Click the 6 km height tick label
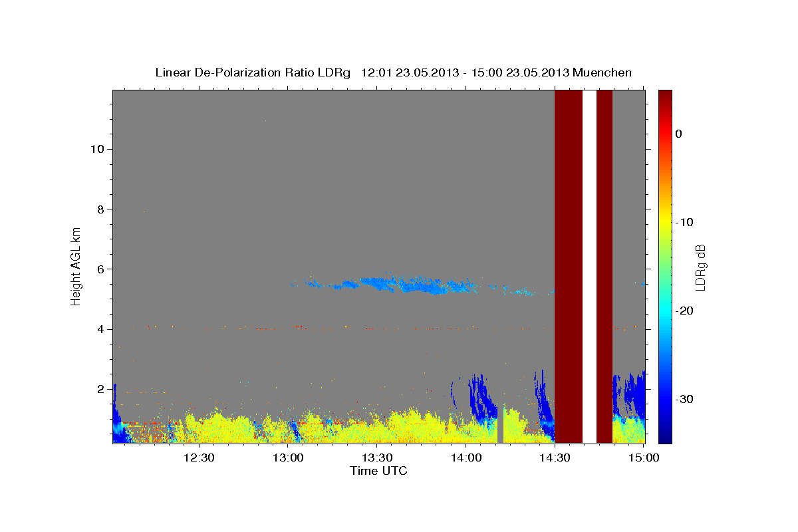Image resolution: width=798 pixels, height=532 pixels. pyautogui.click(x=100, y=269)
